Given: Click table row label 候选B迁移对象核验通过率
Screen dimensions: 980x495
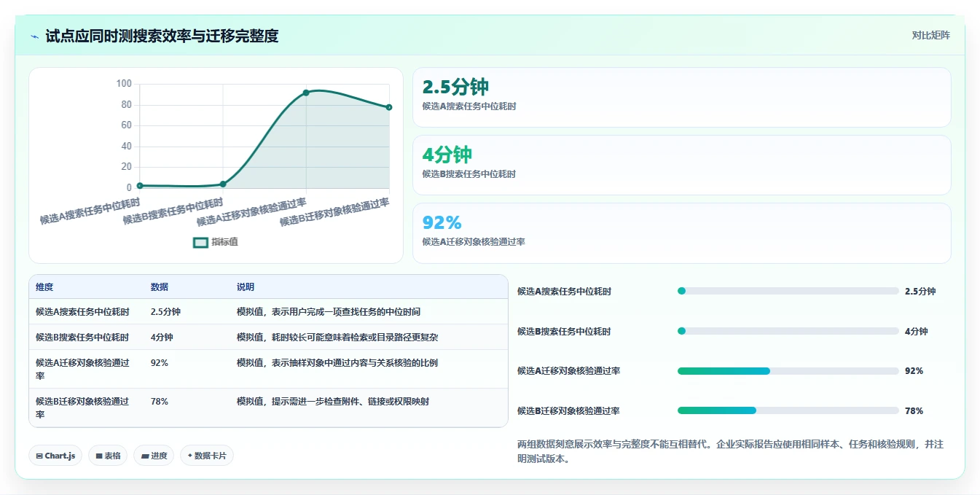Looking at the screenshot, I should [82, 408].
